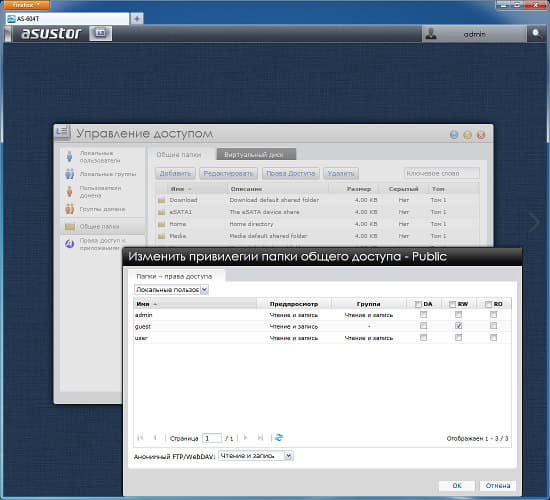The width and height of the screenshot is (550, 500).
Task: Click the Local groups sidebar icon
Action: [x=69, y=174]
